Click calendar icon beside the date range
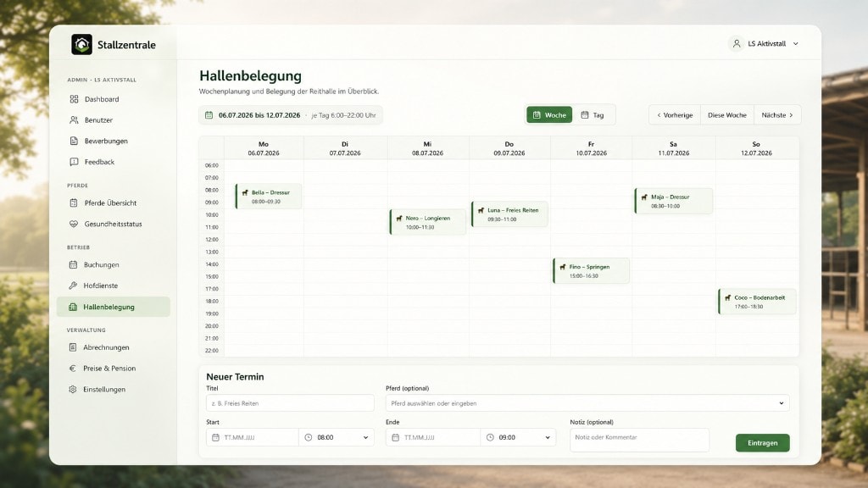 [209, 115]
